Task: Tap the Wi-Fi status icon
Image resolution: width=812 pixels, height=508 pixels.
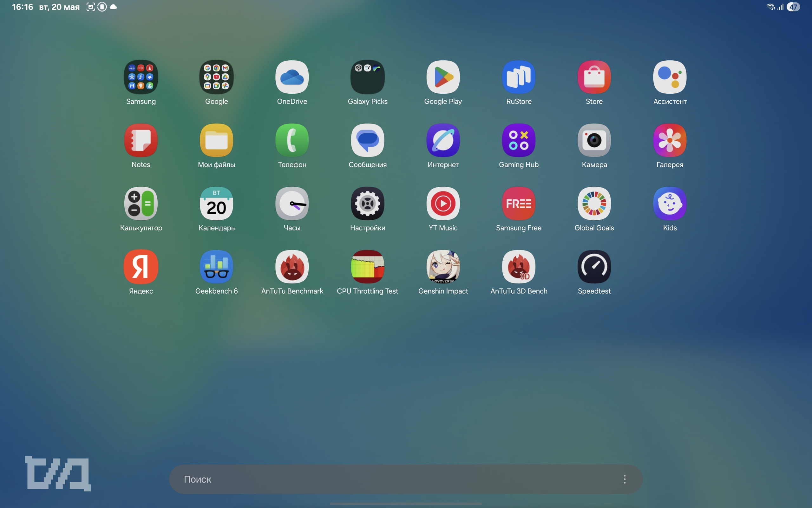Action: tap(771, 7)
